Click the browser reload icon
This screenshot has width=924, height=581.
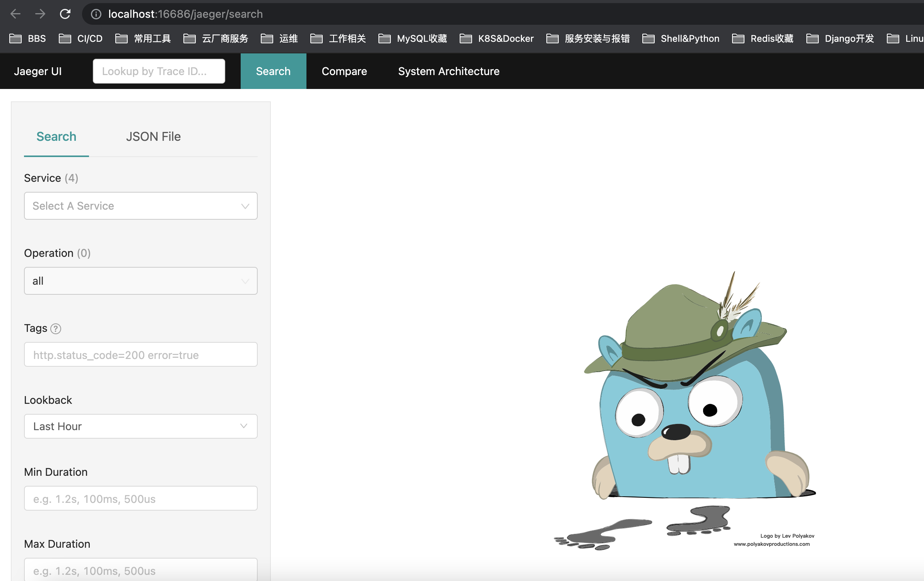click(65, 14)
